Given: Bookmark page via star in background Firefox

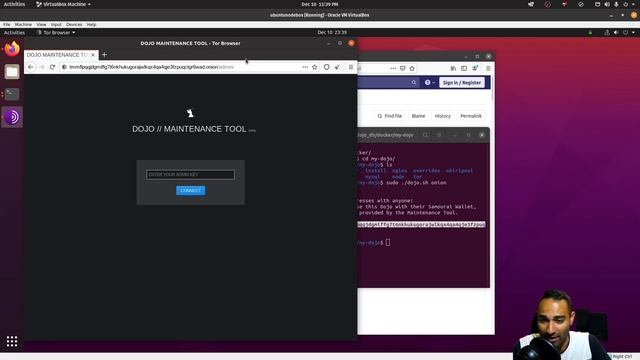Looking at the screenshot, I should (412, 69).
